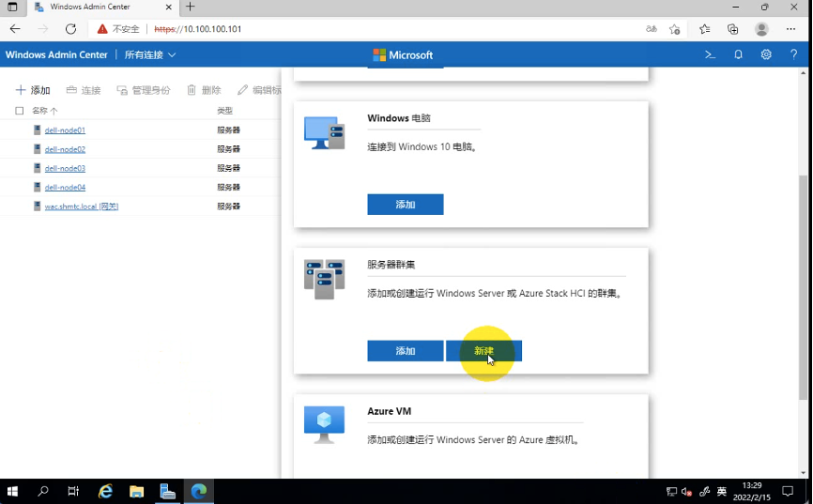Open the help question mark icon
The width and height of the screenshot is (813, 504).
click(793, 54)
